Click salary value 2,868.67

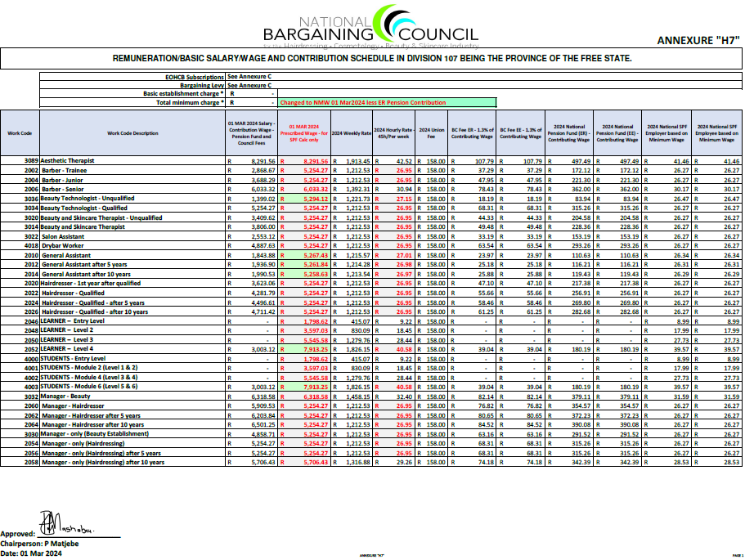[263, 170]
